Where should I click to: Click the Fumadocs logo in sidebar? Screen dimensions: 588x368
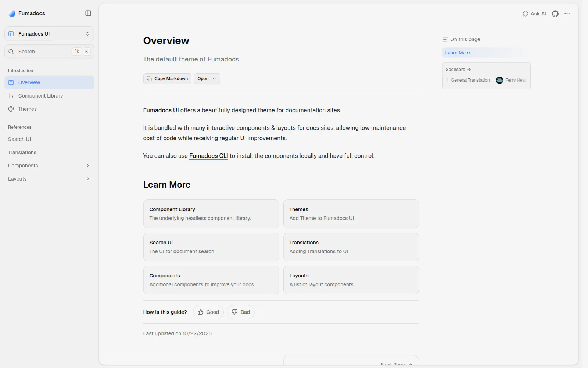pyautogui.click(x=12, y=13)
